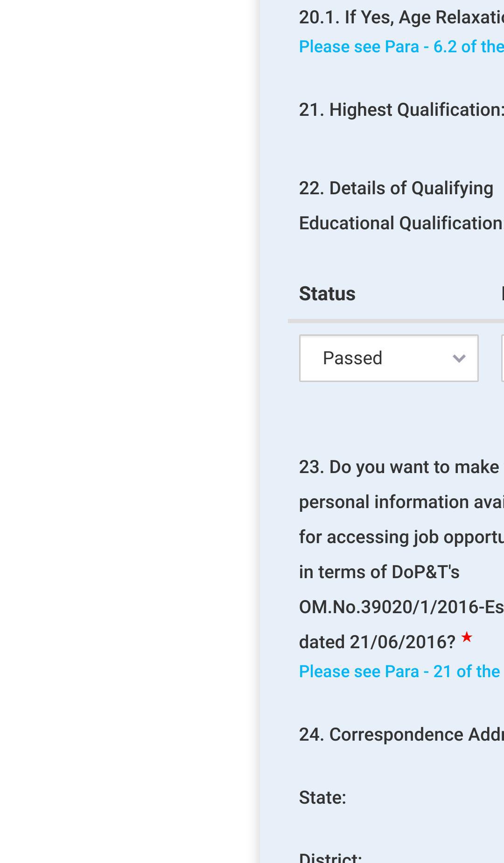Click the 'dated 21/06/2016?' text

[x=377, y=642]
